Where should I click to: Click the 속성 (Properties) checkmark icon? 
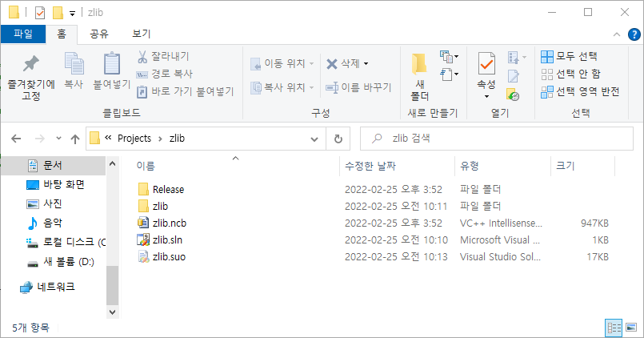(486, 64)
